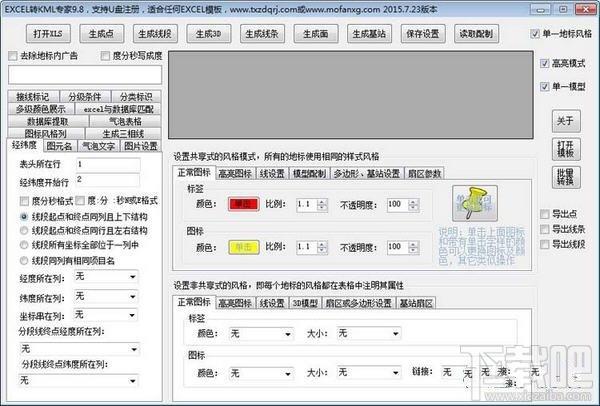Click 批量转换 button

point(566,177)
